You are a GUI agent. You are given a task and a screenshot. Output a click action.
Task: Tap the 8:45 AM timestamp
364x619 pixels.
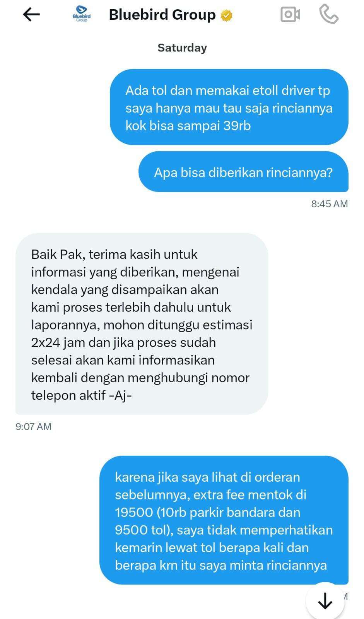[330, 204]
